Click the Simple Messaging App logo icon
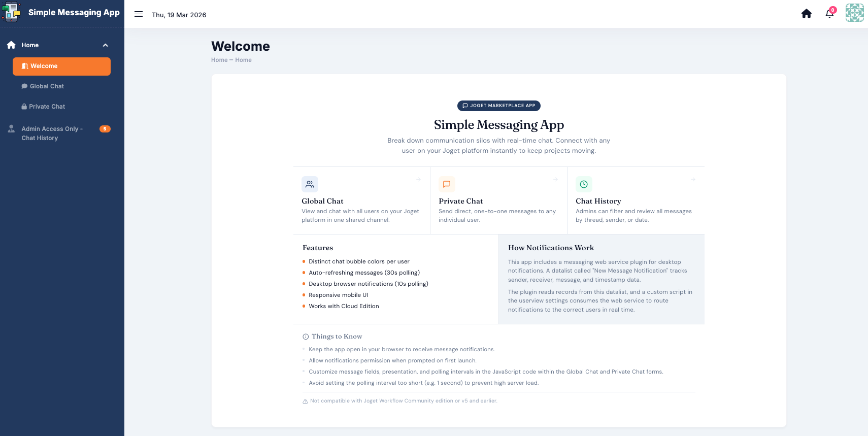Image resolution: width=868 pixels, height=436 pixels. [11, 12]
